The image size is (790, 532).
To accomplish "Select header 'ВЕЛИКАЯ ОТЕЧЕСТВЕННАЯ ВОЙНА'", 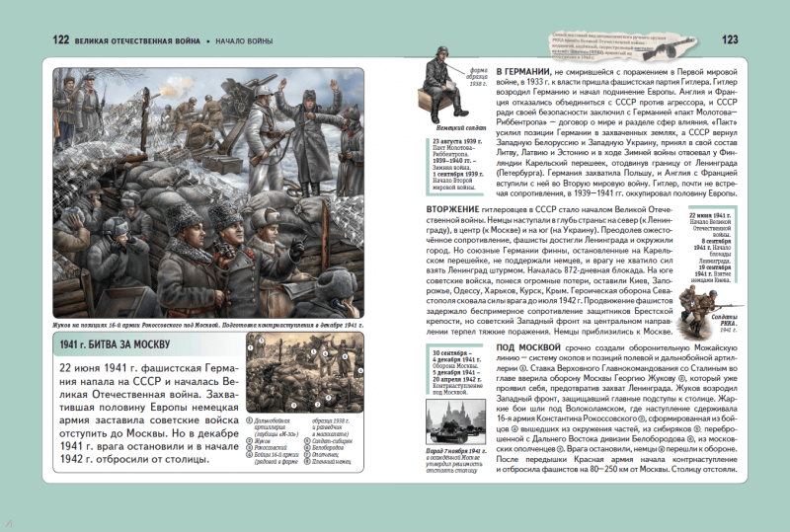I will 137,41.
